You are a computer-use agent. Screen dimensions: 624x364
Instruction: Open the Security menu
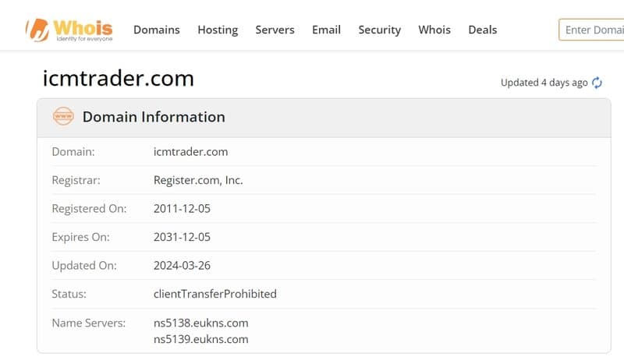380,30
